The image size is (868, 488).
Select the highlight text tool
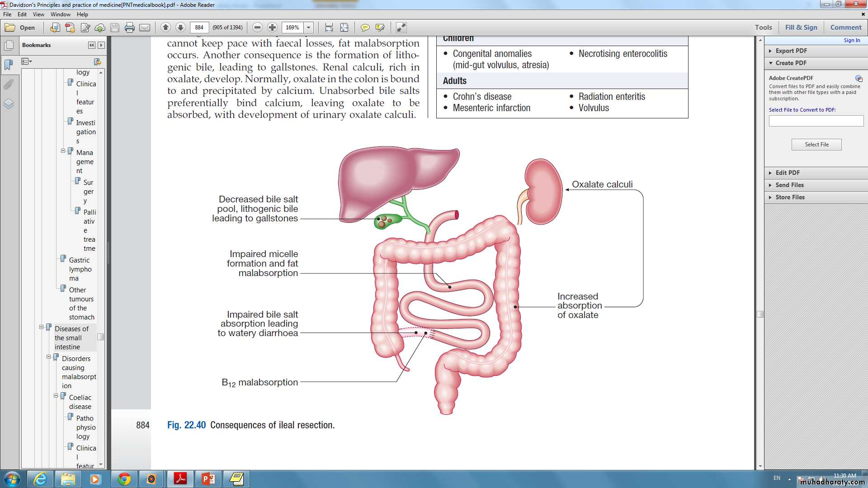[x=380, y=28]
